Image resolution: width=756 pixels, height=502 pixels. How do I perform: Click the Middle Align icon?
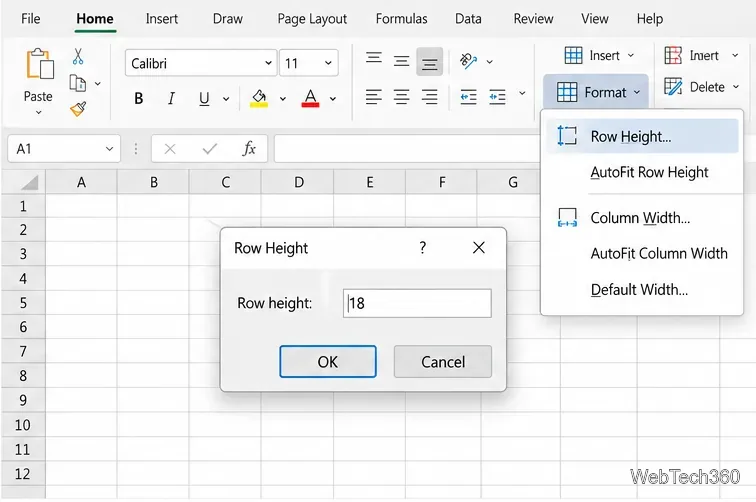click(401, 61)
